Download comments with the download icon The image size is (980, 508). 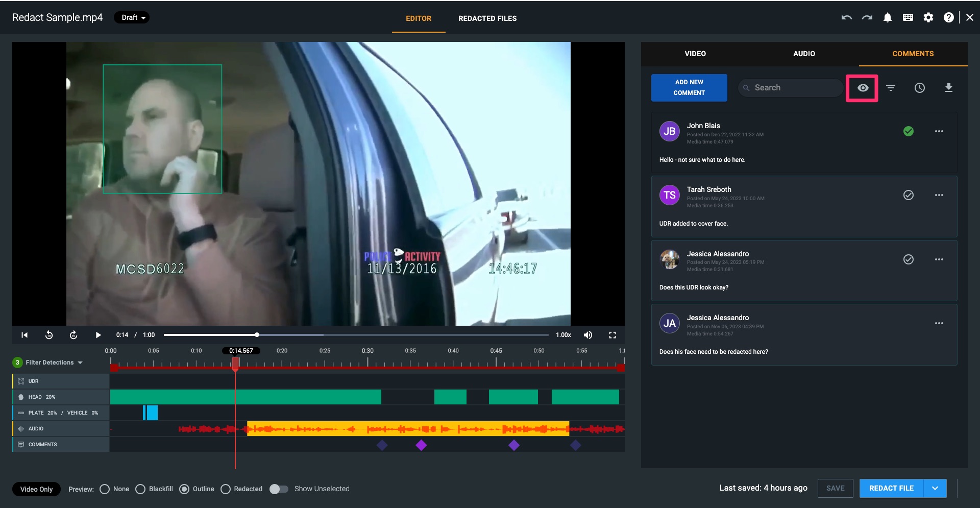pyautogui.click(x=948, y=88)
